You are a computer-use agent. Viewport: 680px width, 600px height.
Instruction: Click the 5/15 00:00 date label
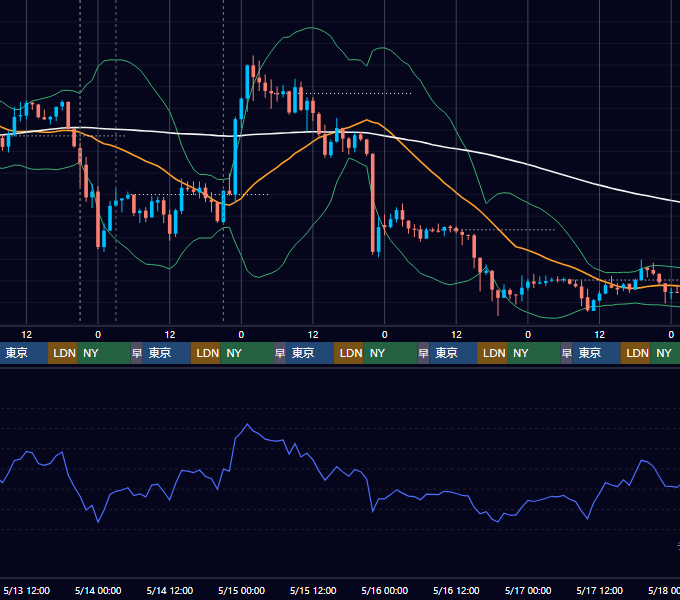tap(242, 590)
